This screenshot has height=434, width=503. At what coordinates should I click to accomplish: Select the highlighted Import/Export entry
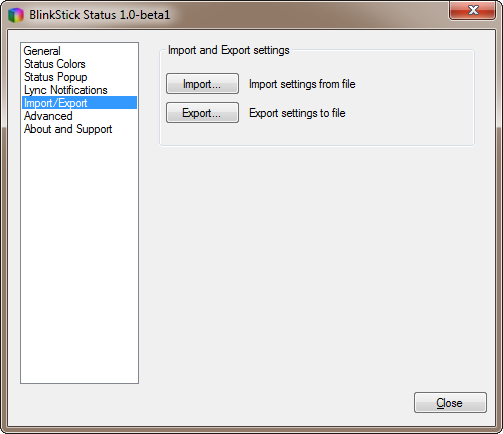(x=79, y=103)
